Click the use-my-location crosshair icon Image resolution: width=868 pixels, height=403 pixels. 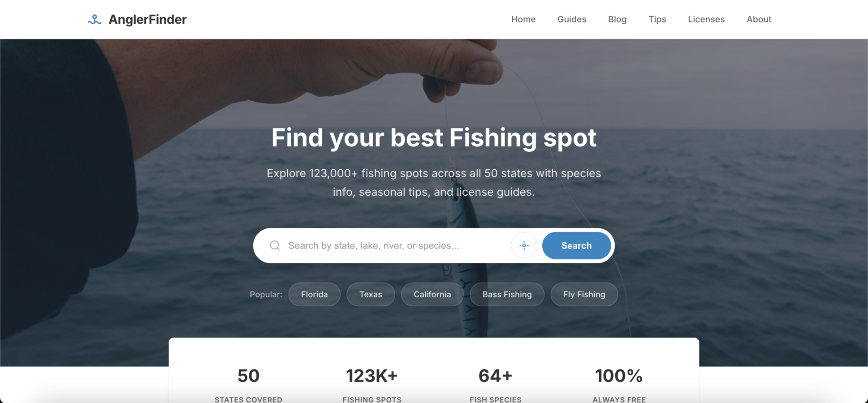tap(524, 245)
